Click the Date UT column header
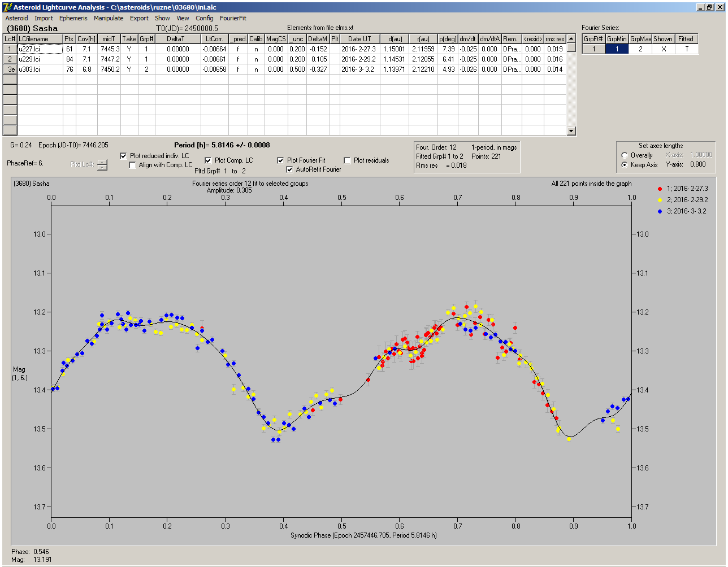Screen dimensions: 728x567 (x=359, y=39)
